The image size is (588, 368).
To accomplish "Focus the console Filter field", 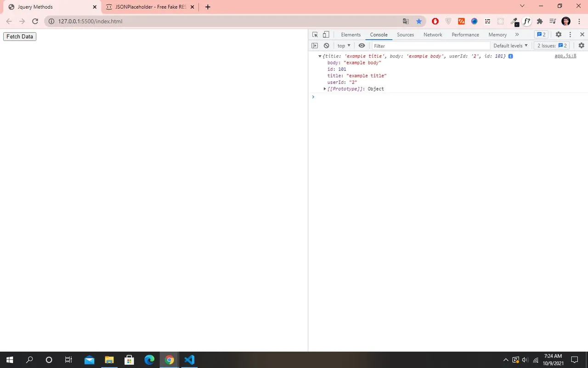I will point(431,46).
